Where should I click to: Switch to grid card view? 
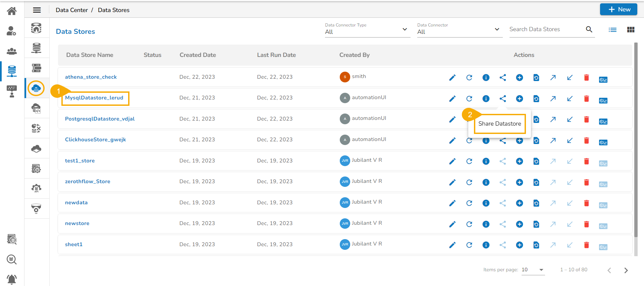pyautogui.click(x=631, y=30)
